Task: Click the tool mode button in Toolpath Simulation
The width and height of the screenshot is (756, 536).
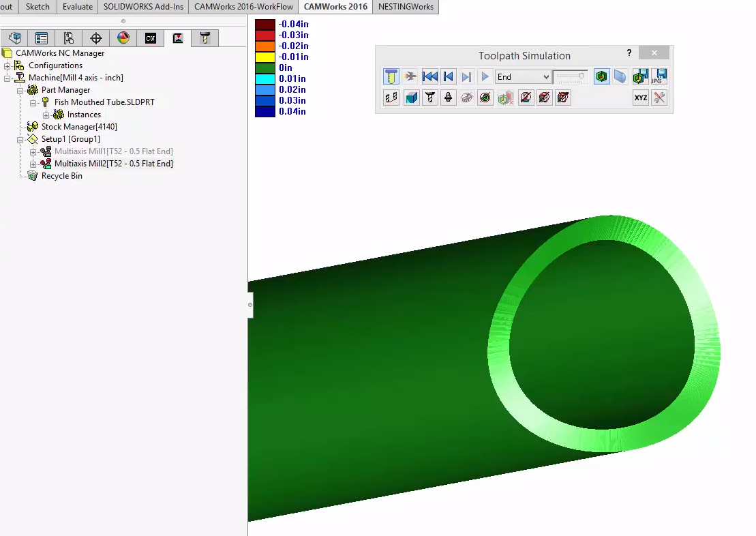Action: [391, 76]
